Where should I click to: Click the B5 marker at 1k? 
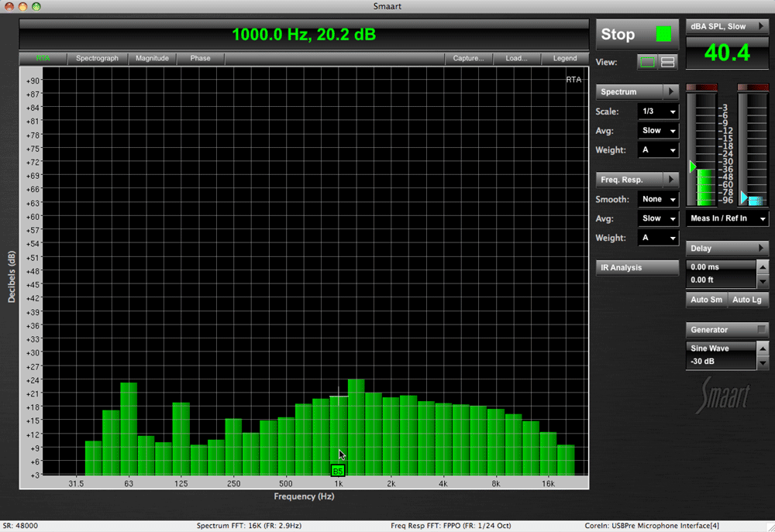click(338, 471)
